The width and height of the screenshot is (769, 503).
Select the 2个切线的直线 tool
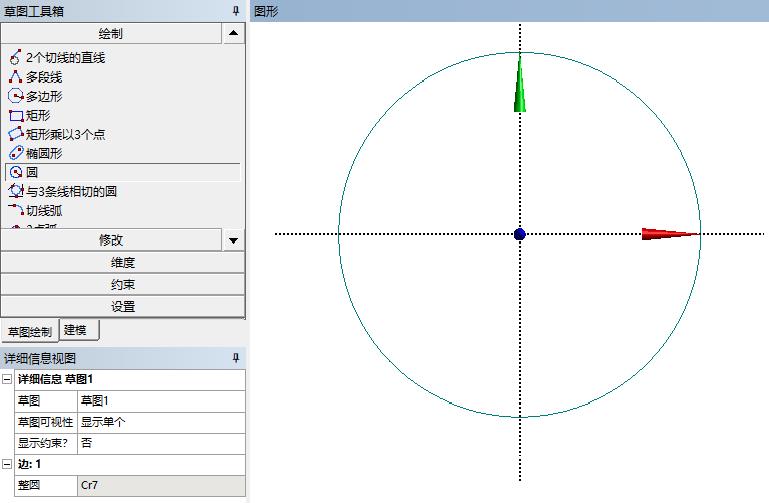click(65, 58)
